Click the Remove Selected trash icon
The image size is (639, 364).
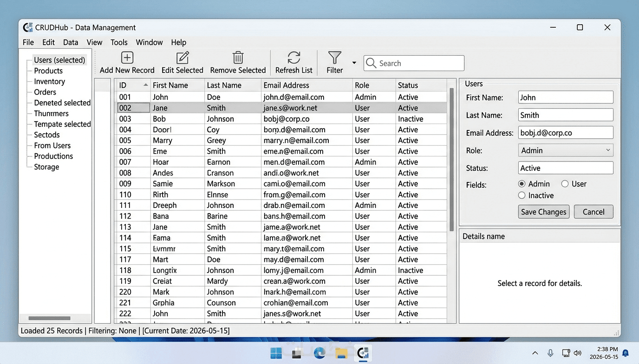pyautogui.click(x=238, y=58)
